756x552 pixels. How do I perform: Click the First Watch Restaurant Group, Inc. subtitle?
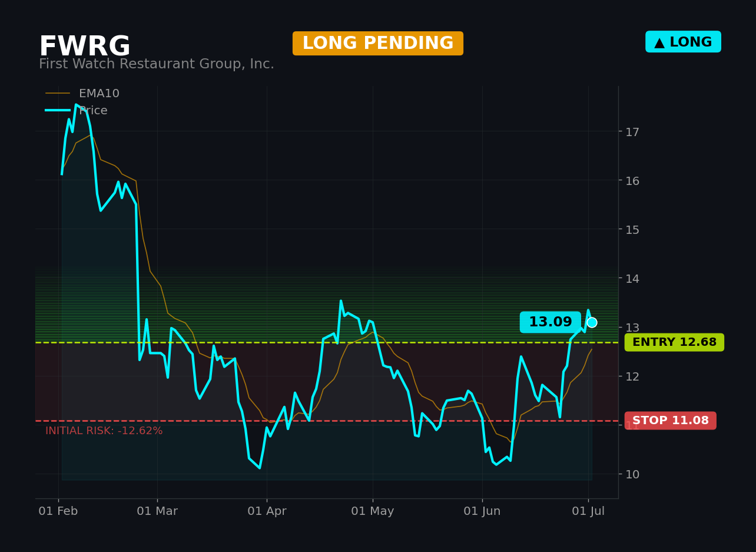[x=157, y=64]
